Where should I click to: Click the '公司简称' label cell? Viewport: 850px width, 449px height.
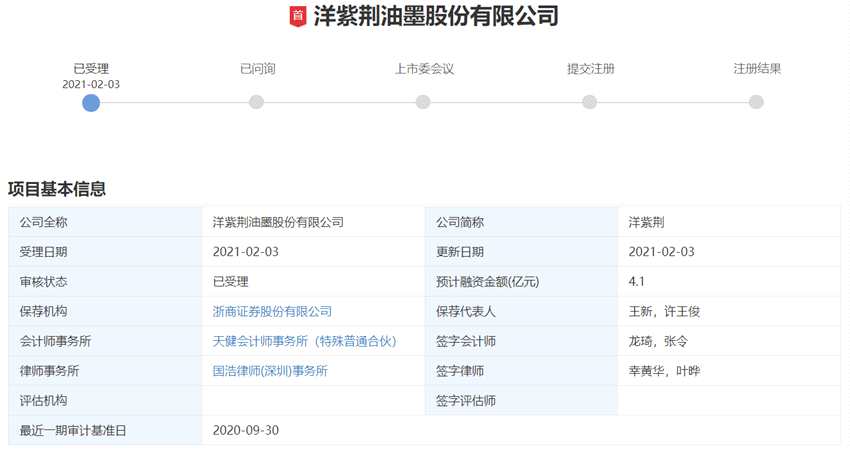[x=521, y=222]
